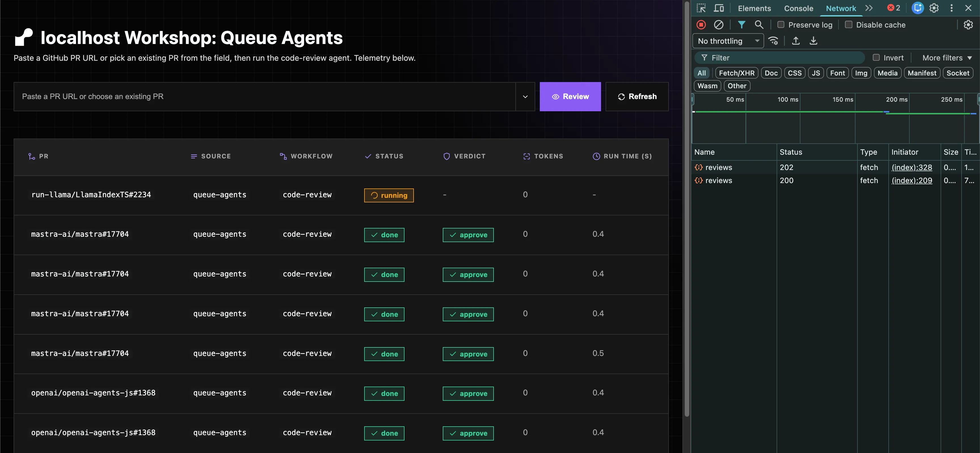Select the reviews request with status 202

pyautogui.click(x=835, y=167)
